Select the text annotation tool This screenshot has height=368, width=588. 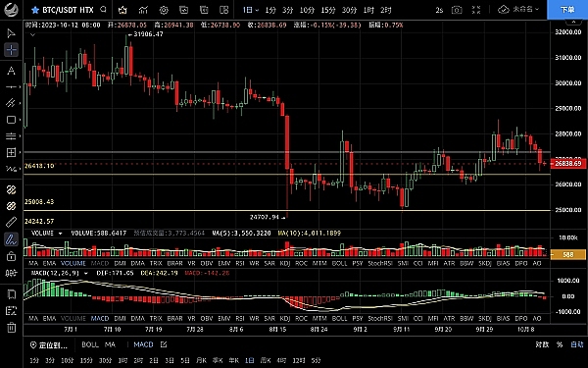[11, 71]
